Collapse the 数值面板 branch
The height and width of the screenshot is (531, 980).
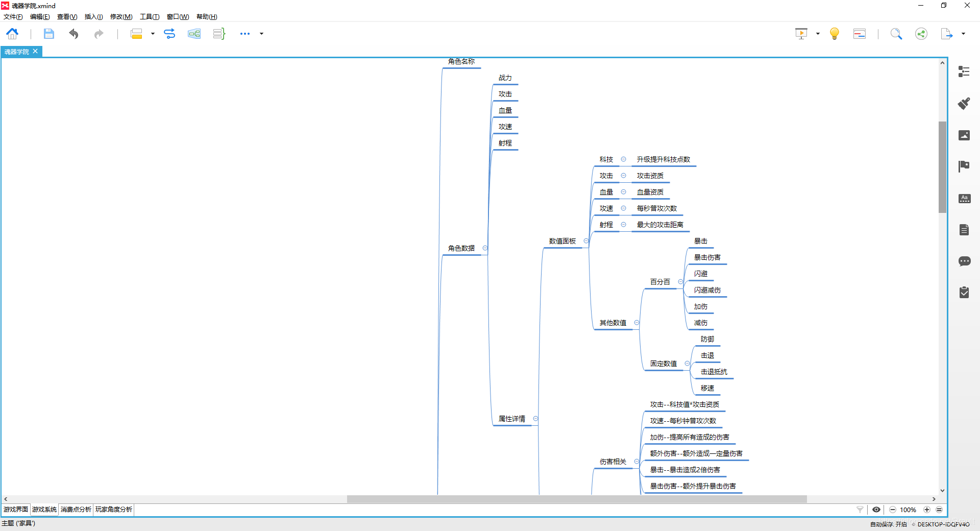pyautogui.click(x=586, y=241)
